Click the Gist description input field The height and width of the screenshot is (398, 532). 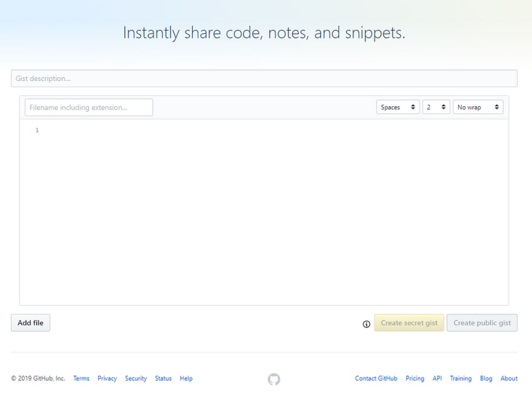click(264, 79)
